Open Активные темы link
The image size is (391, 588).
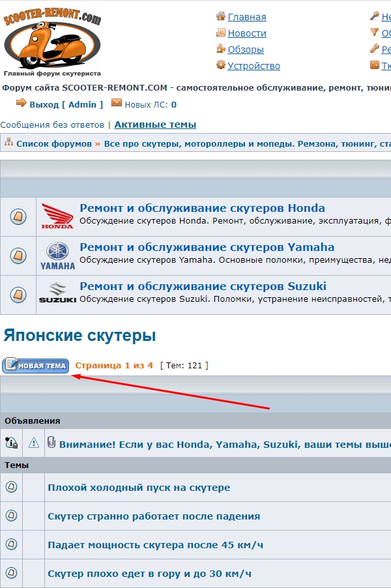[x=155, y=125]
